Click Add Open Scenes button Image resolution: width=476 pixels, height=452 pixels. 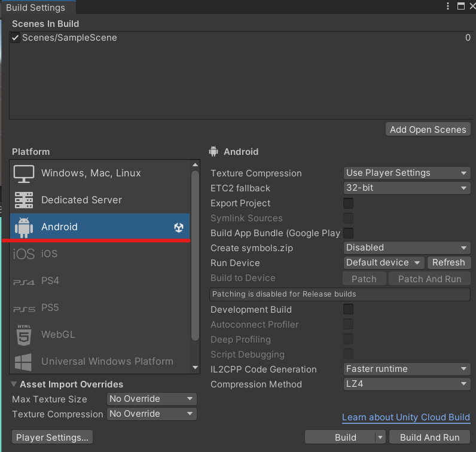click(x=428, y=130)
